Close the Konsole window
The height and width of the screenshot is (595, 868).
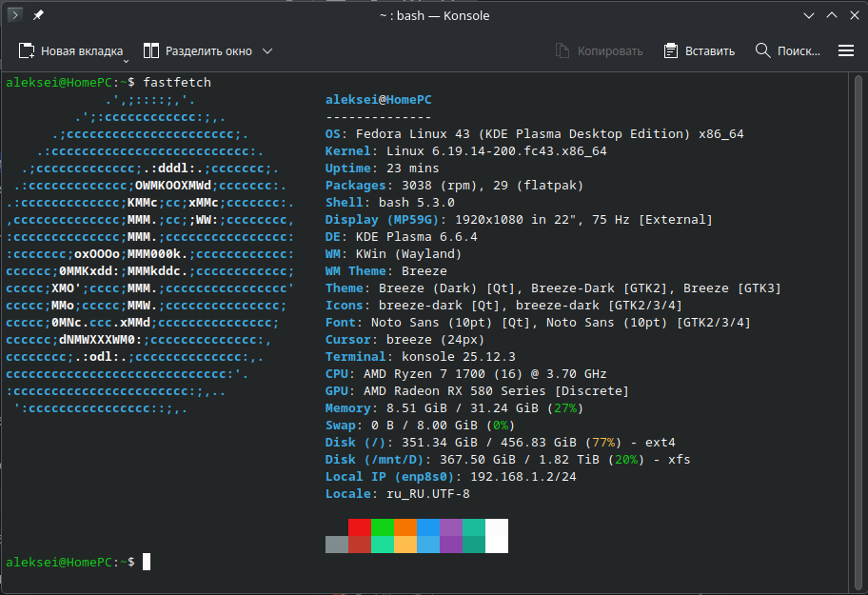854,15
